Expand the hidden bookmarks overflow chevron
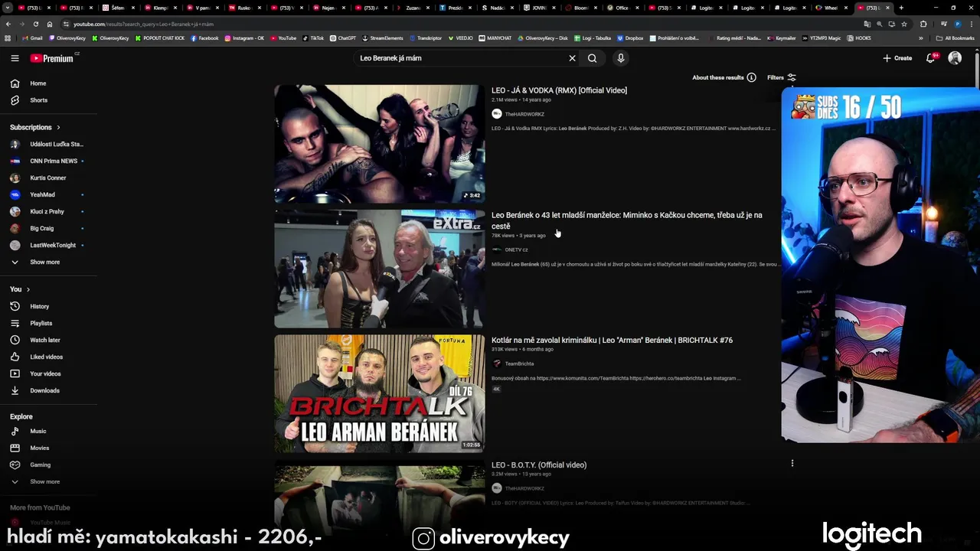Viewport: 980px width, 551px height. [921, 37]
